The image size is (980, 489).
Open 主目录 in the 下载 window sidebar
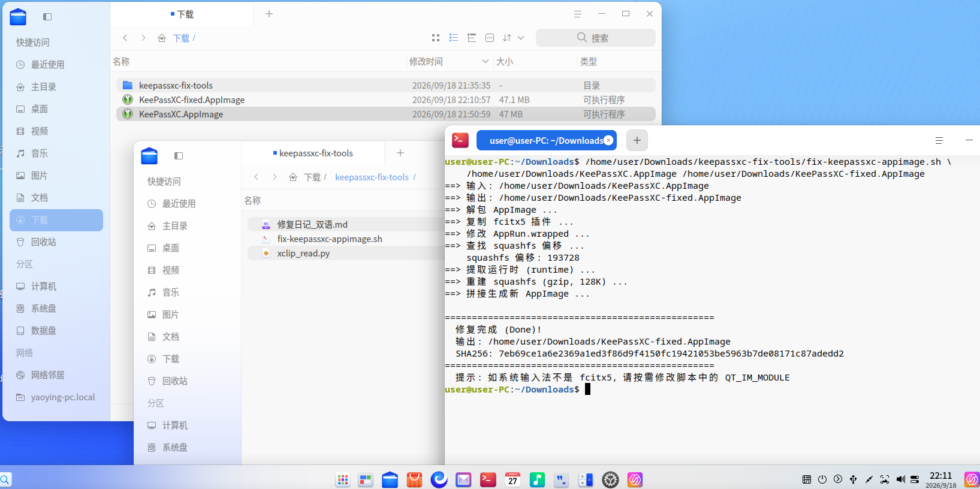click(x=56, y=87)
